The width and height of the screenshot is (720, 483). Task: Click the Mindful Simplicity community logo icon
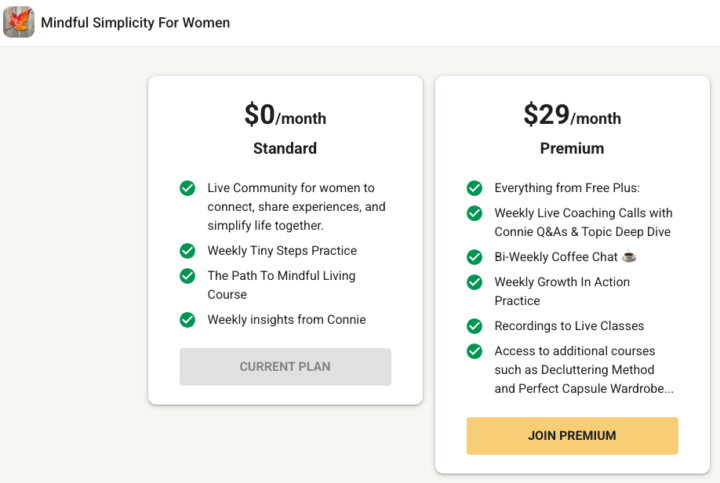click(x=19, y=22)
